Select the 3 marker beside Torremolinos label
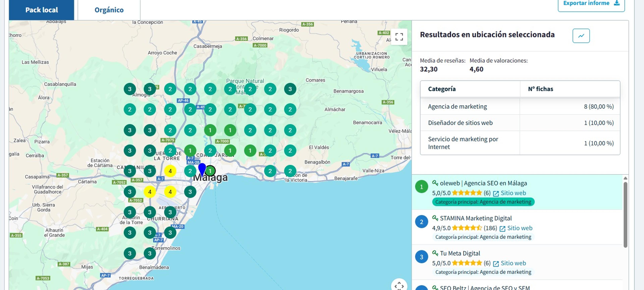The image size is (644, 290). pos(150,253)
